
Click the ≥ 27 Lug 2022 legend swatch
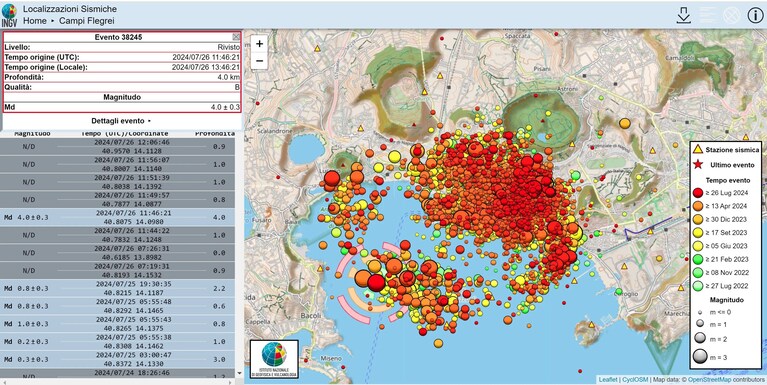pos(699,286)
